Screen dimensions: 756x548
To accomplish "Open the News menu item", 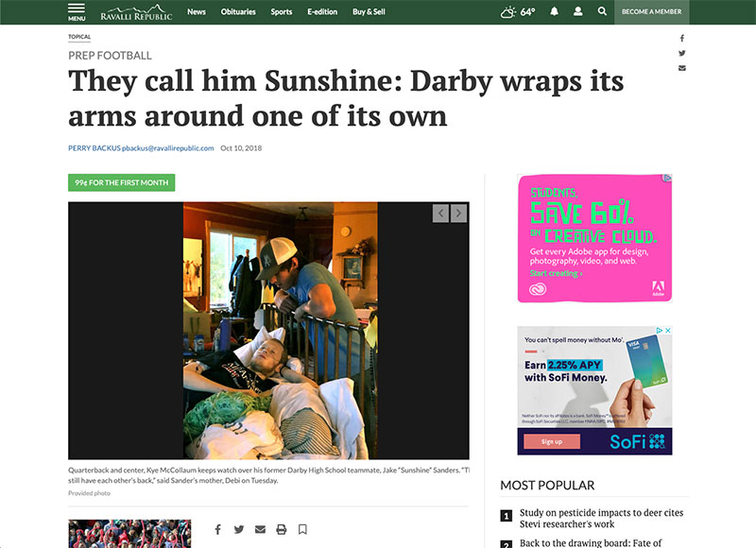I will (x=197, y=11).
